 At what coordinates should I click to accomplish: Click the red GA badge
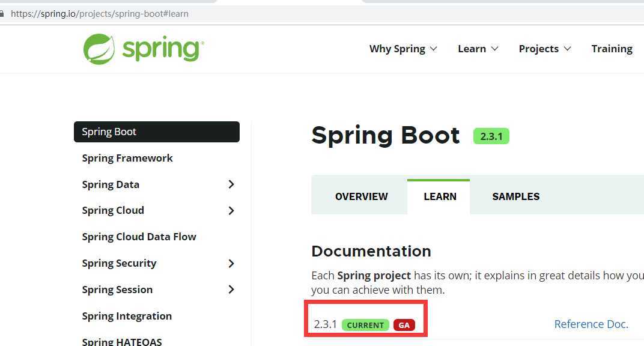(x=404, y=325)
